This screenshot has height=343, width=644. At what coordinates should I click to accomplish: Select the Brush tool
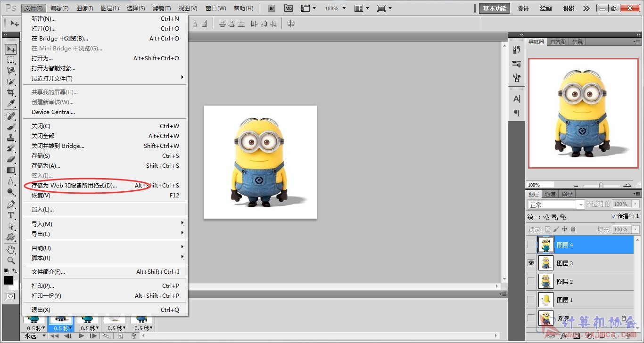coord(10,127)
